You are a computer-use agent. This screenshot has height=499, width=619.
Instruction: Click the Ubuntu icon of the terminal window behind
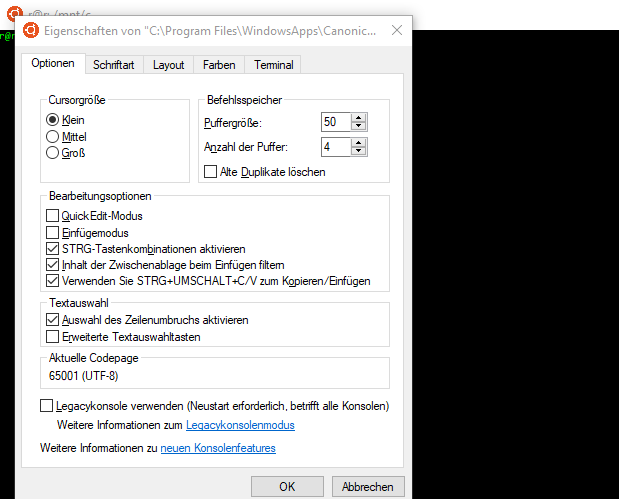click(15, 13)
